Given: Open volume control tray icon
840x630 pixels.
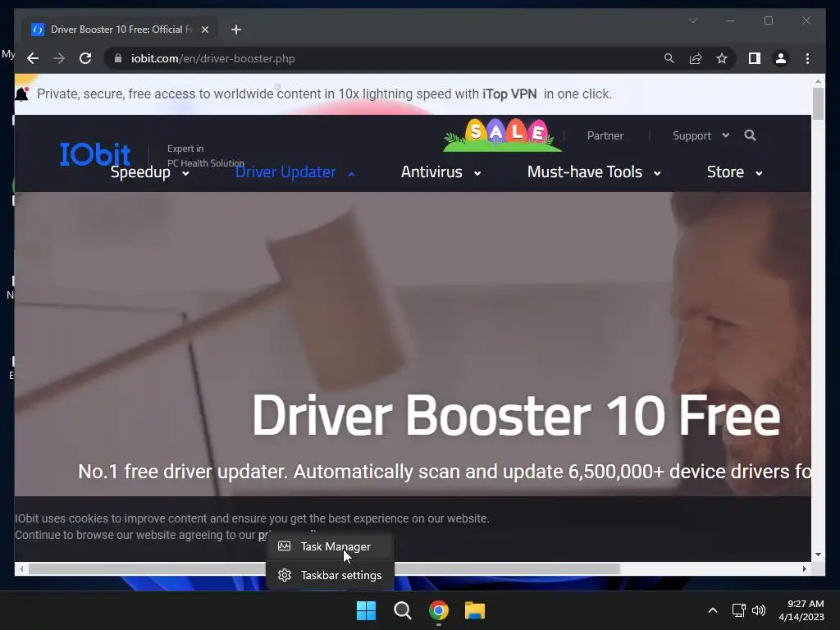Looking at the screenshot, I should pos(759,610).
